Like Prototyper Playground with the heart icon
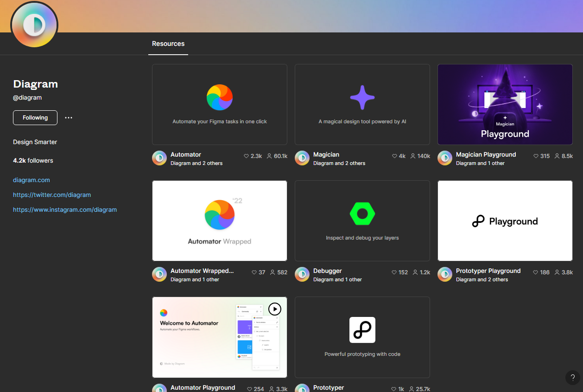The width and height of the screenshot is (583, 392). point(536,272)
